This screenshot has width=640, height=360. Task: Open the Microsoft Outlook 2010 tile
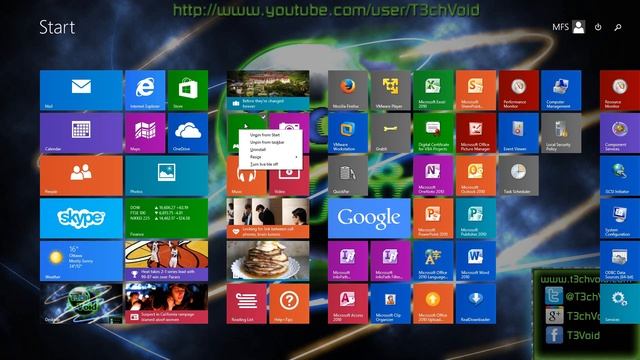476,176
